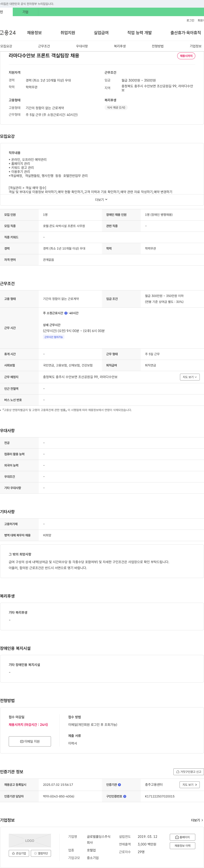Open 지도 보기 dropdown for 근무 예정지
The height and width of the screenshot is (868, 204).
point(190,377)
